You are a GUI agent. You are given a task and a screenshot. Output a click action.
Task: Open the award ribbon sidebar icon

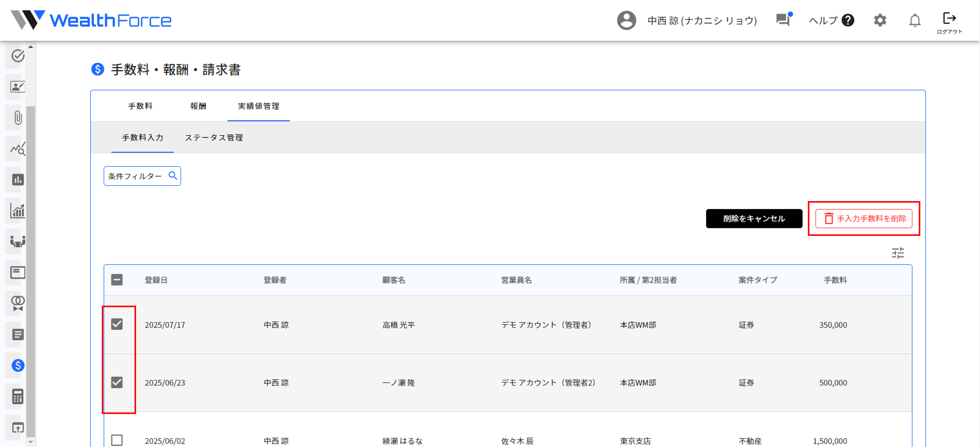18,303
